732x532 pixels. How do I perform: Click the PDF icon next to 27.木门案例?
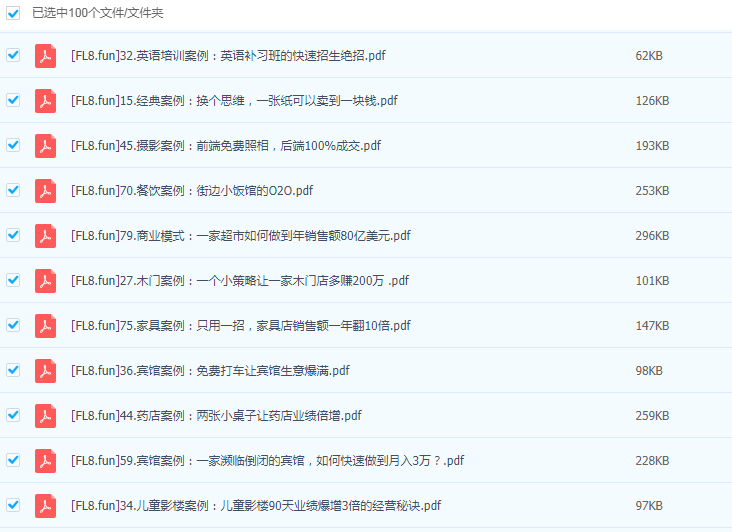[45, 281]
